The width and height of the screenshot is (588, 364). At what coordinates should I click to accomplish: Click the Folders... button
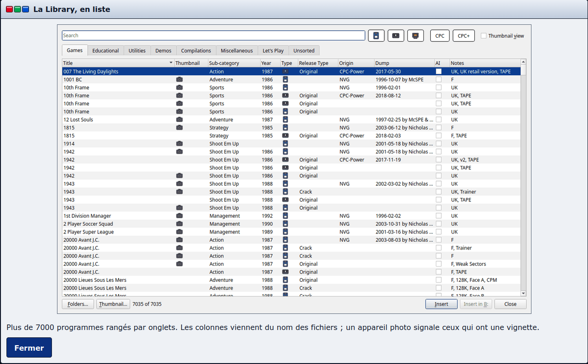78,304
